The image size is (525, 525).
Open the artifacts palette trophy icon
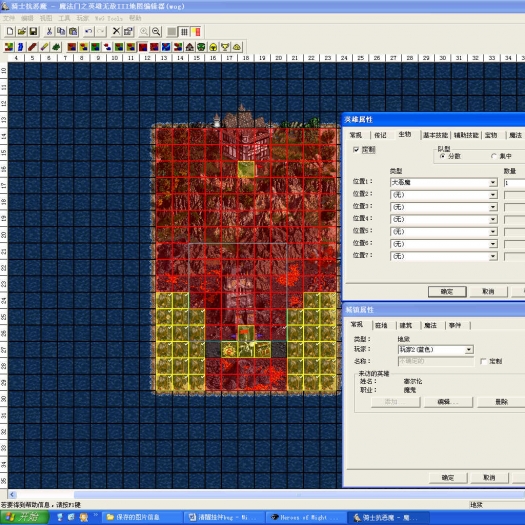(x=225, y=47)
